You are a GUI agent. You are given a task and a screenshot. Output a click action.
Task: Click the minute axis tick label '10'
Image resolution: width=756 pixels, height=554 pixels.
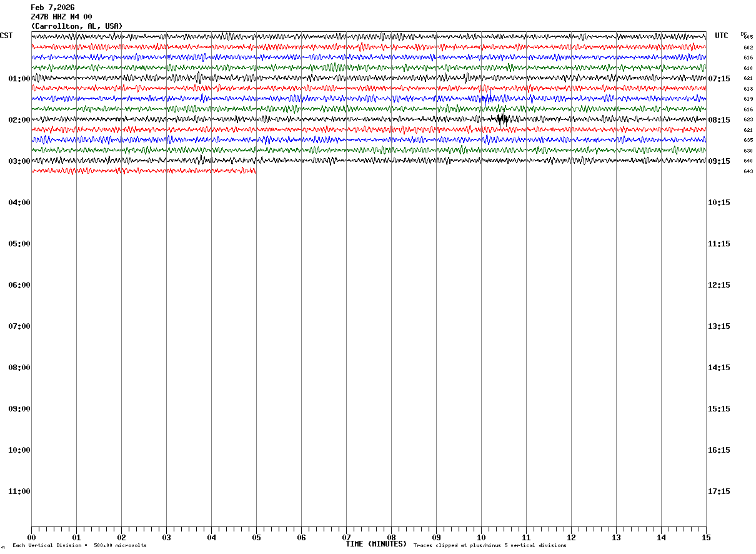[x=481, y=538]
